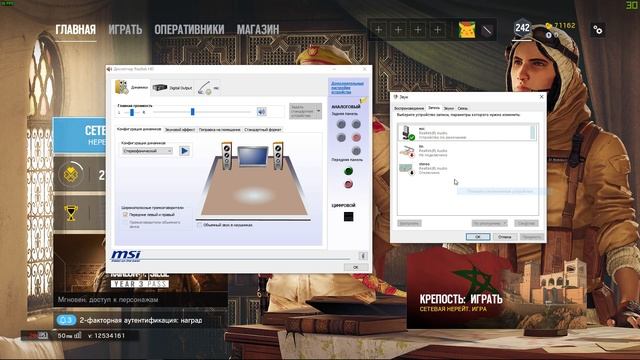The image size is (640, 360).
Task: Switch to the Динамики device tab
Action: (x=131, y=87)
